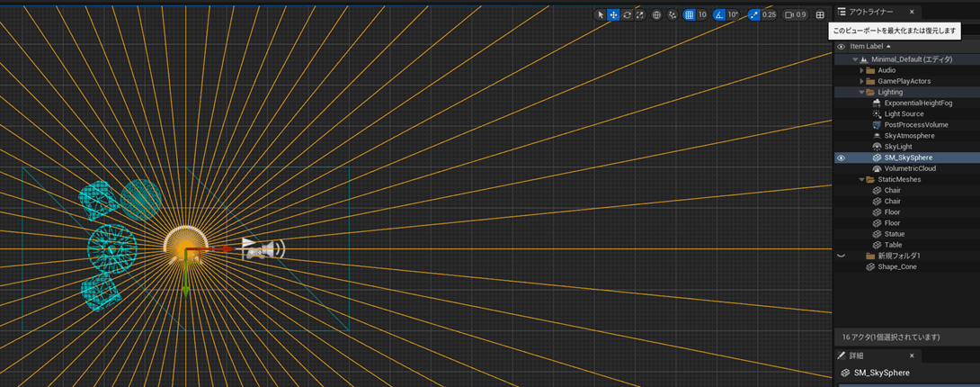The image size is (980, 387).
Task: Activate the select mode arrow tool
Action: pos(601,15)
